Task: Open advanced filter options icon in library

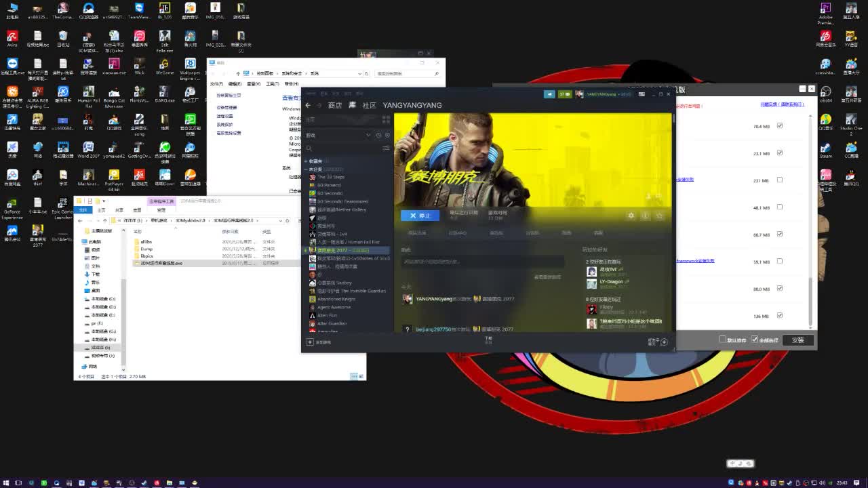Action: (386, 148)
